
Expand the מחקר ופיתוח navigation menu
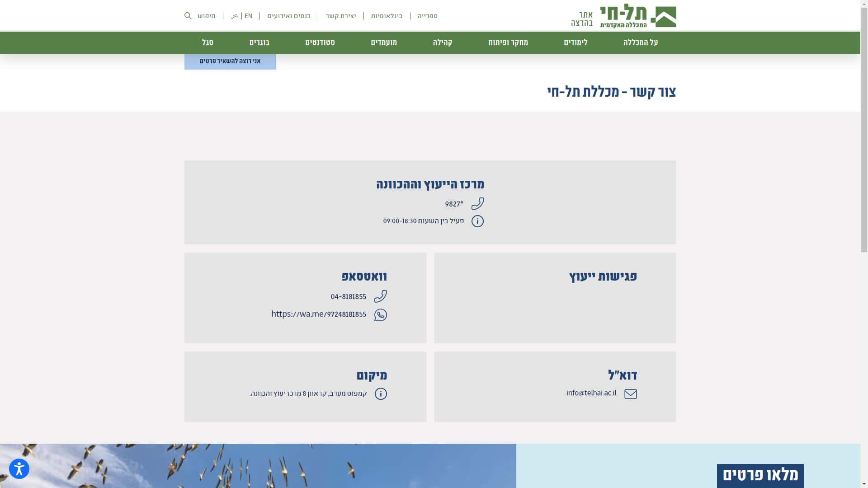[x=508, y=42]
